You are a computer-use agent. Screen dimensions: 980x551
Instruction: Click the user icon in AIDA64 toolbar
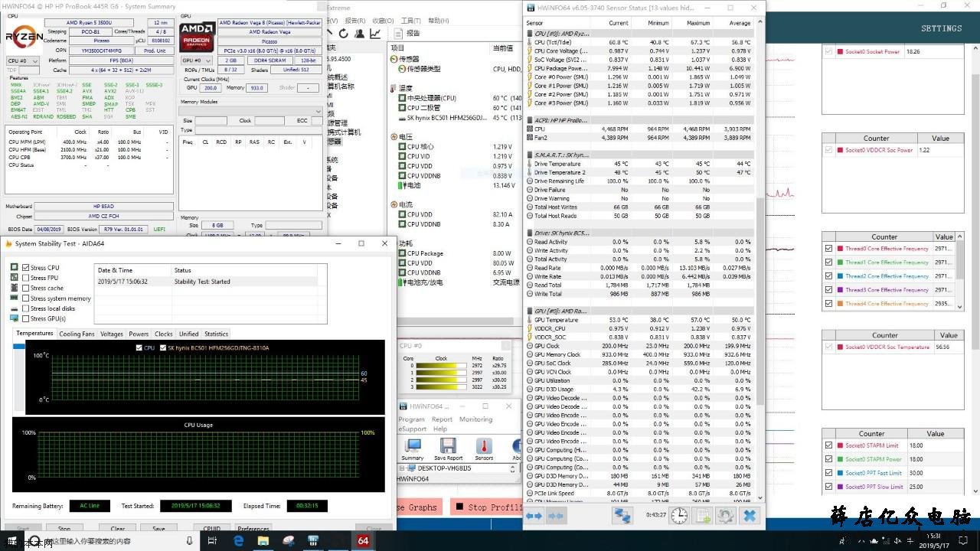pos(359,34)
